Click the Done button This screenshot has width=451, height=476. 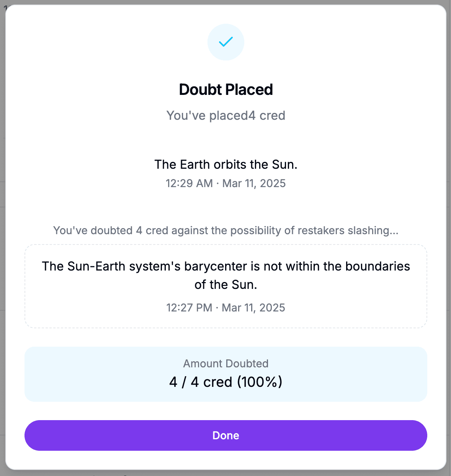[x=226, y=435]
